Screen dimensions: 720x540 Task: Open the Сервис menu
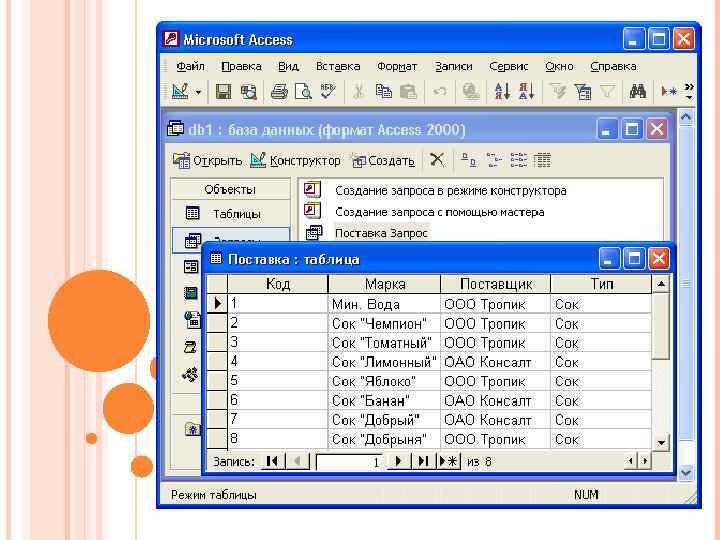[x=508, y=67]
